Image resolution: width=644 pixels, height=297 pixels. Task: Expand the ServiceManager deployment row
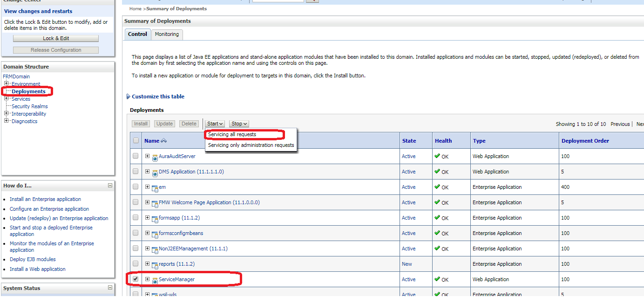click(147, 279)
